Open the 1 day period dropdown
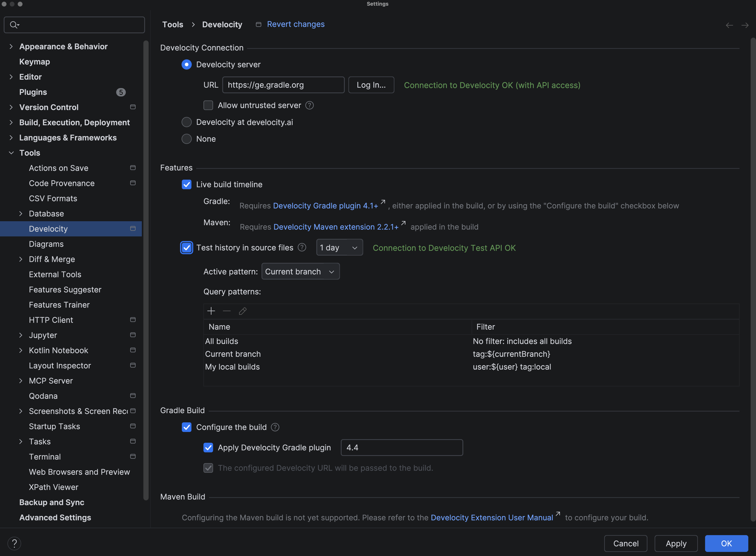This screenshot has height=556, width=756. click(x=339, y=247)
